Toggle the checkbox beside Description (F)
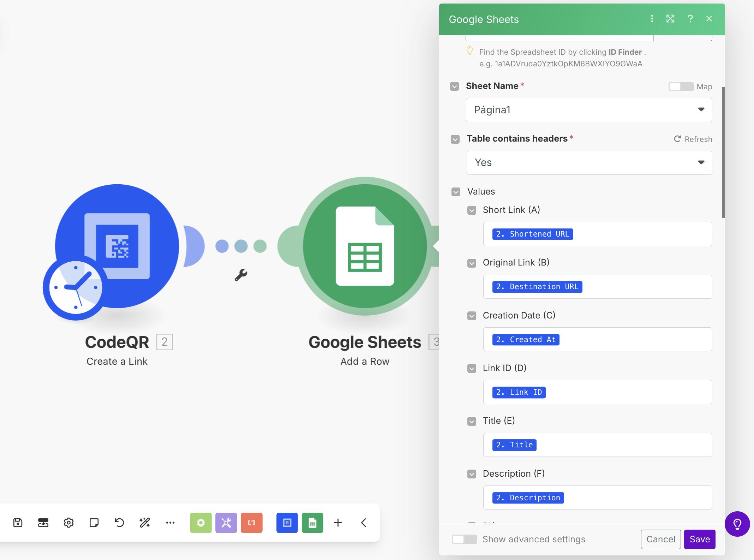Screen dimensions: 754x560 coord(472,474)
